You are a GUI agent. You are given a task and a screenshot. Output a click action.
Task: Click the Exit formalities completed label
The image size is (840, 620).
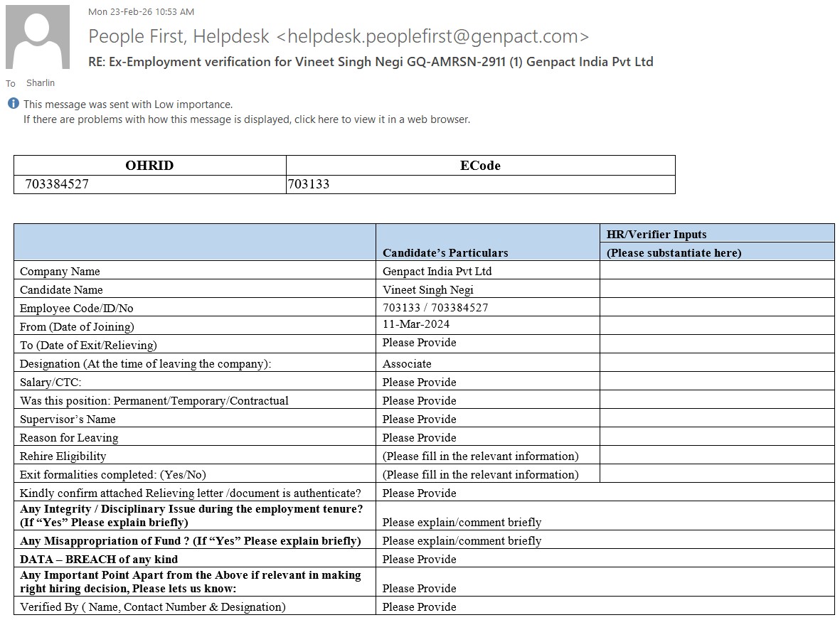[113, 475]
